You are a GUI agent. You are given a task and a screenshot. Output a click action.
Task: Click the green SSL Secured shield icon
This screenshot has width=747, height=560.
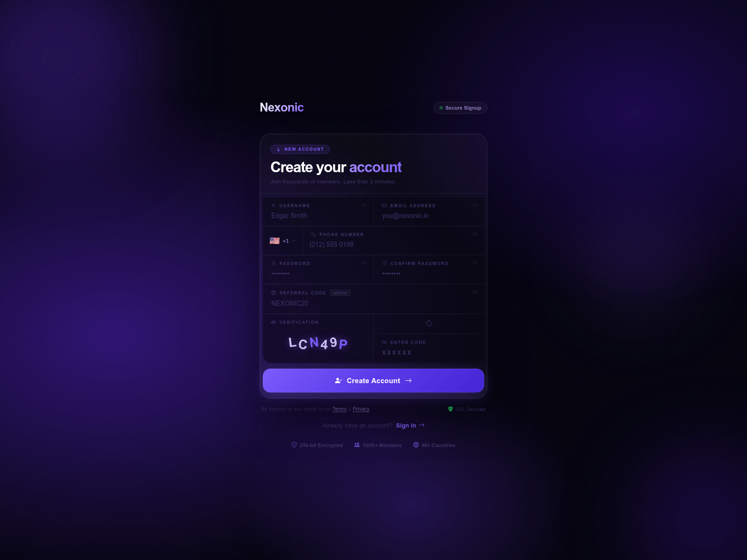[451, 409]
